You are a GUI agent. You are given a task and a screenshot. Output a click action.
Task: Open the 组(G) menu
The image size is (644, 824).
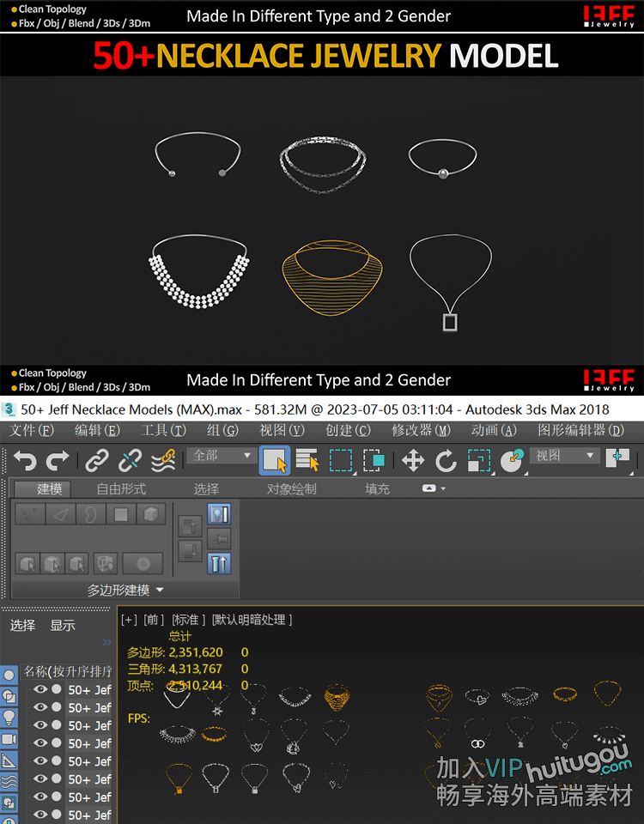click(x=222, y=430)
